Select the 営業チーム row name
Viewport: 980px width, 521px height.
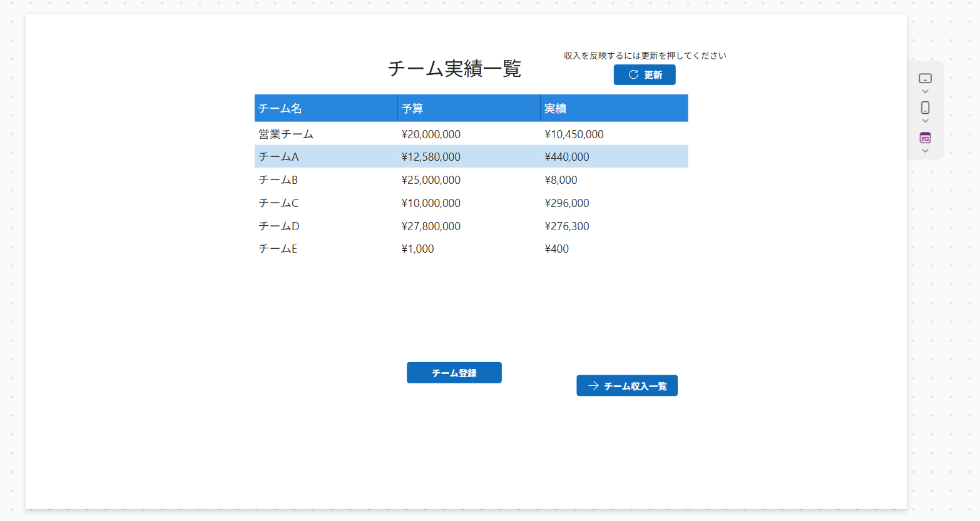point(286,134)
